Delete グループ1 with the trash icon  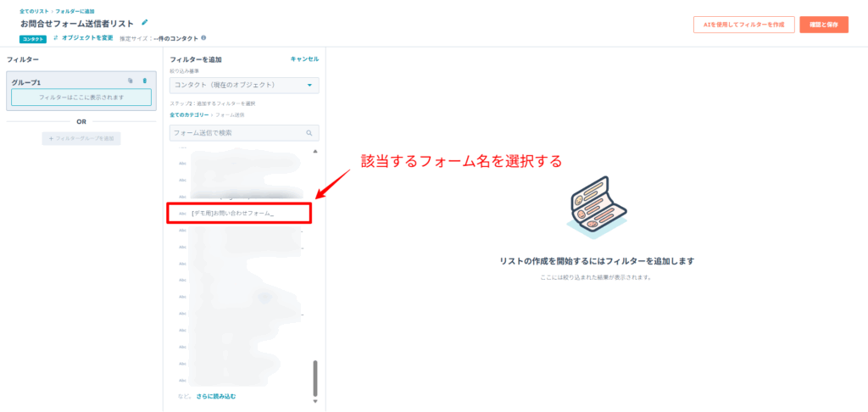[x=144, y=81]
